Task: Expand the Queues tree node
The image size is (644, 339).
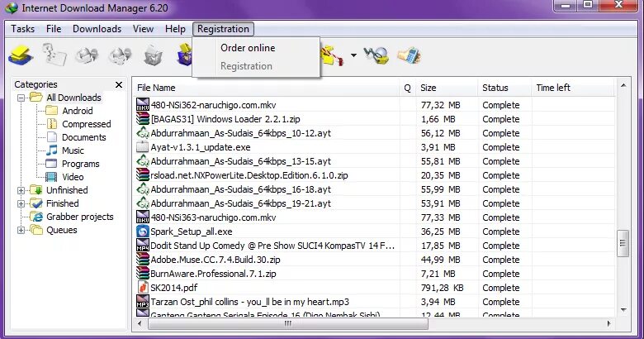Action: point(21,230)
